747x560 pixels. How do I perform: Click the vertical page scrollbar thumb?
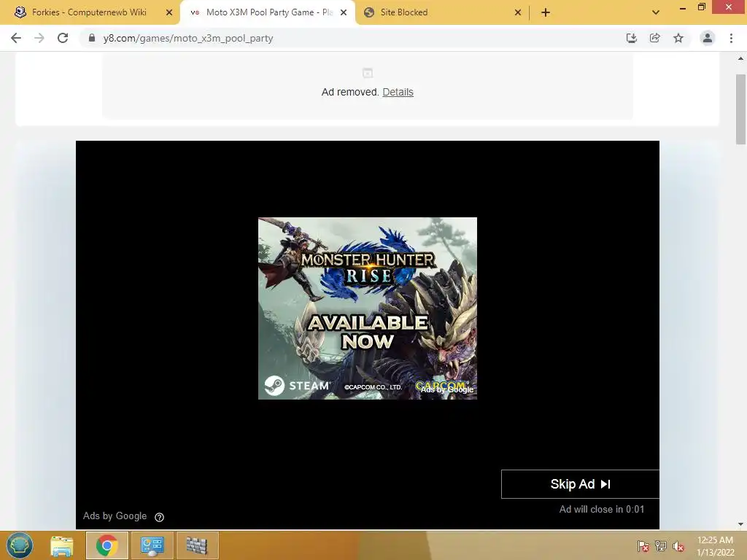tap(740, 109)
